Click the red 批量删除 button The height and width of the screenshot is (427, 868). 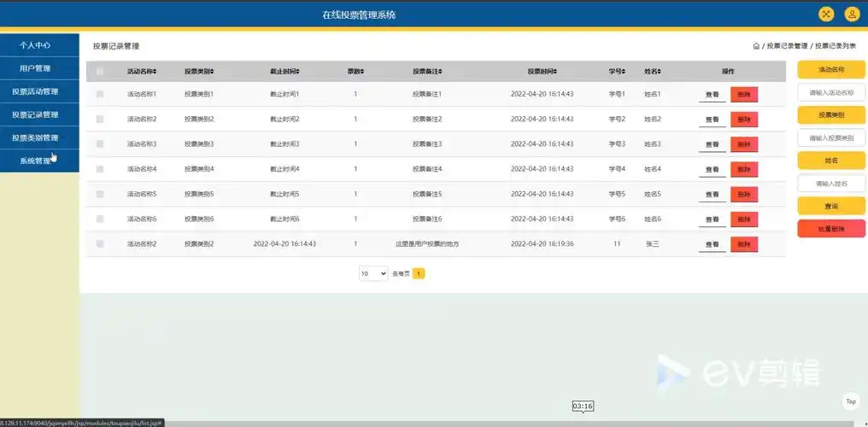click(831, 228)
